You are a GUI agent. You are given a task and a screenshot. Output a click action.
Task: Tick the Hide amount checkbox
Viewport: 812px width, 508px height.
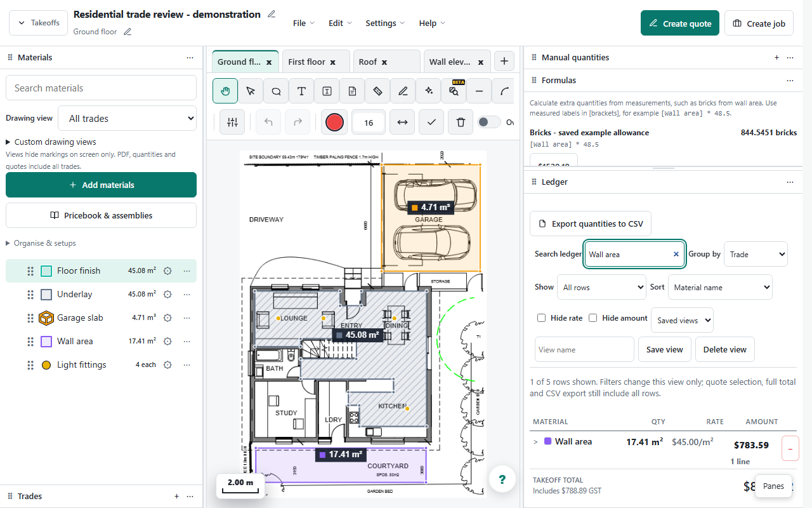coord(593,318)
